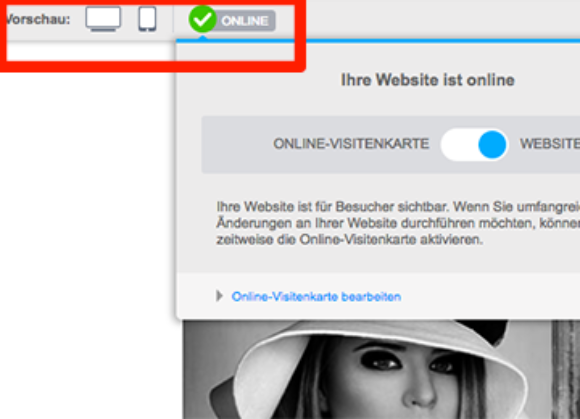The height and width of the screenshot is (419, 580).
Task: Select the desktop monitor preview icon
Action: point(103,19)
